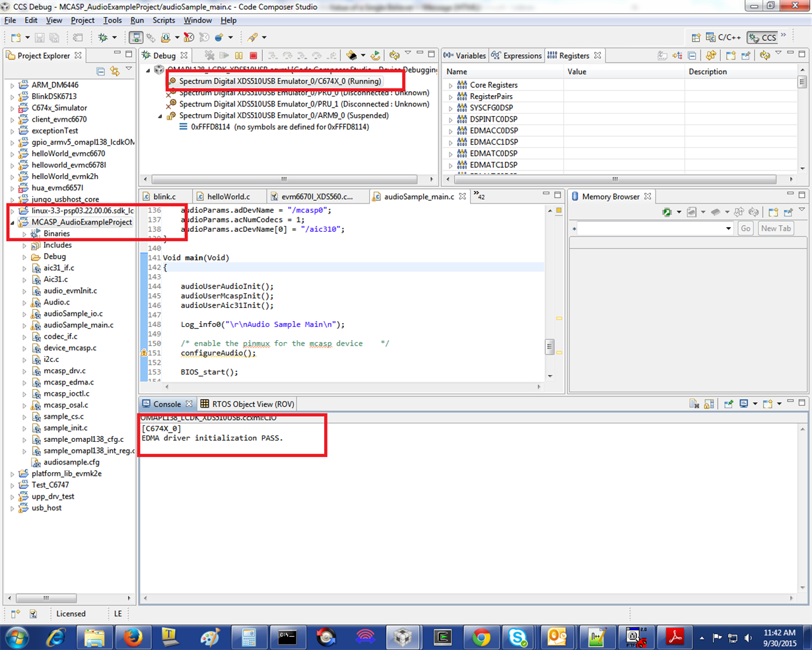The width and height of the screenshot is (812, 650).
Task: Open the Run menu
Action: coord(137,20)
